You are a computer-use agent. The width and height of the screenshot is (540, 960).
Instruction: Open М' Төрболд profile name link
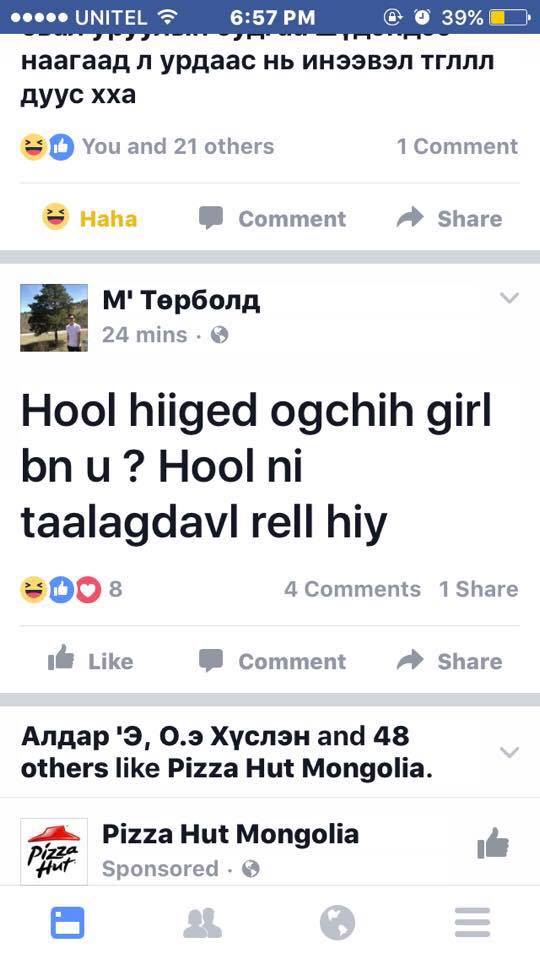pos(181,301)
